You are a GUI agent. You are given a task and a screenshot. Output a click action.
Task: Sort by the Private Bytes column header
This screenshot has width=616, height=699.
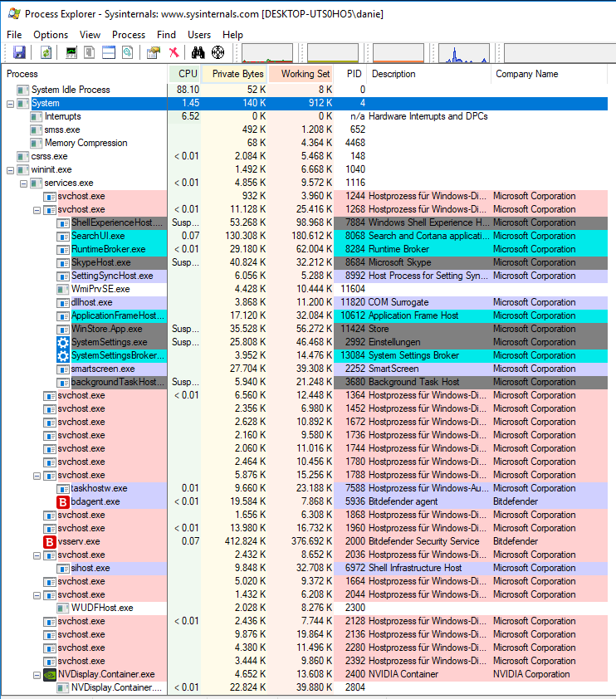tap(234, 74)
